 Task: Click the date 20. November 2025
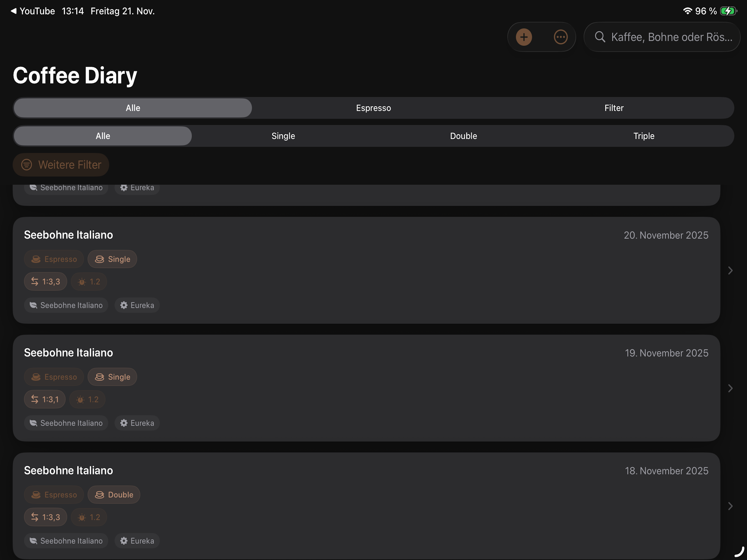click(x=666, y=235)
